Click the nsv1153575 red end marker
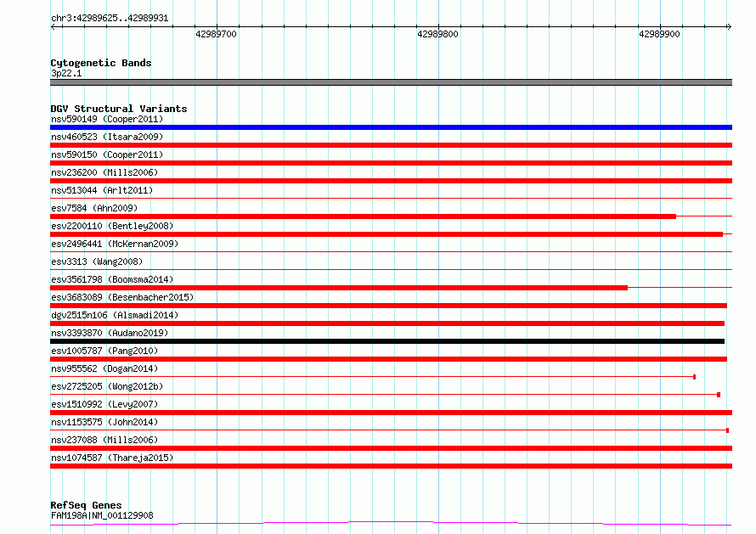 [x=728, y=430]
